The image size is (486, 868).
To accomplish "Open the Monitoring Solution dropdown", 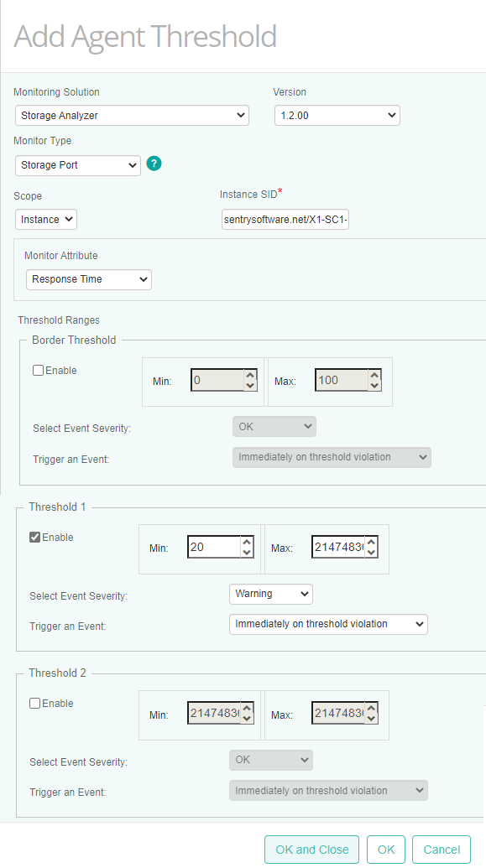I will (x=132, y=116).
